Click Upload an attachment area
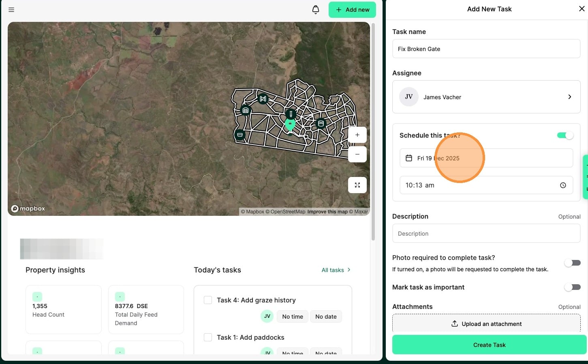The height and width of the screenshot is (364, 588). [x=486, y=324]
